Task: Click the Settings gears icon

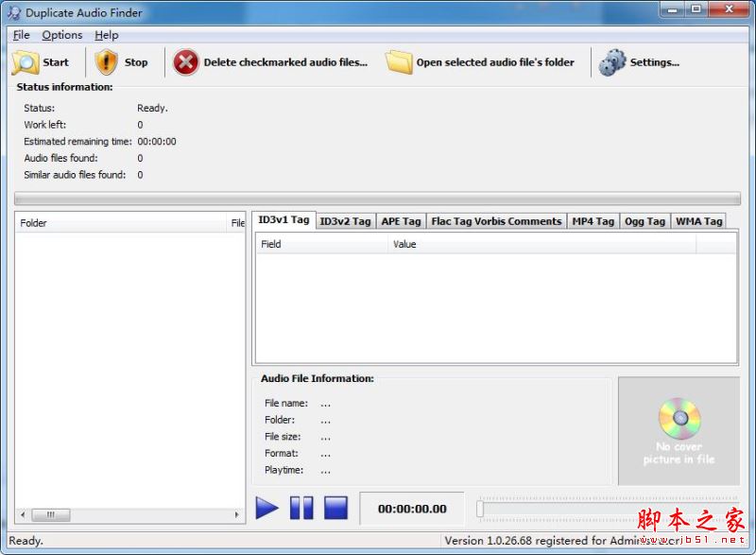Action: pyautogui.click(x=612, y=62)
